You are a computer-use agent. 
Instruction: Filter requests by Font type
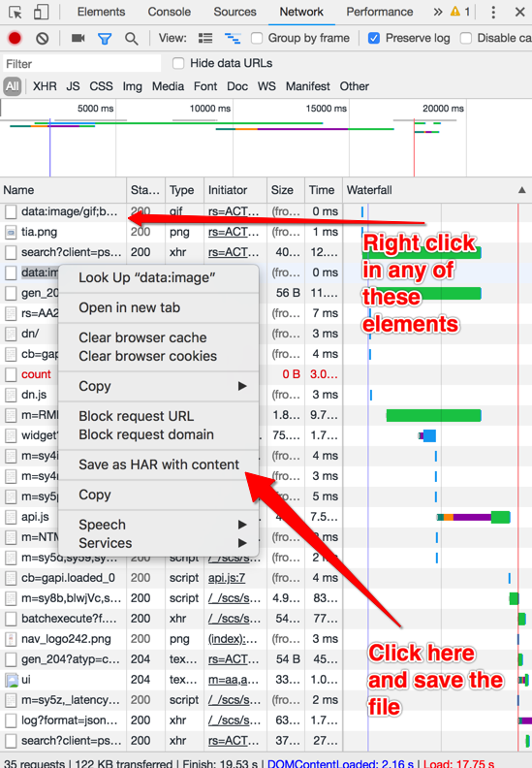(205, 86)
